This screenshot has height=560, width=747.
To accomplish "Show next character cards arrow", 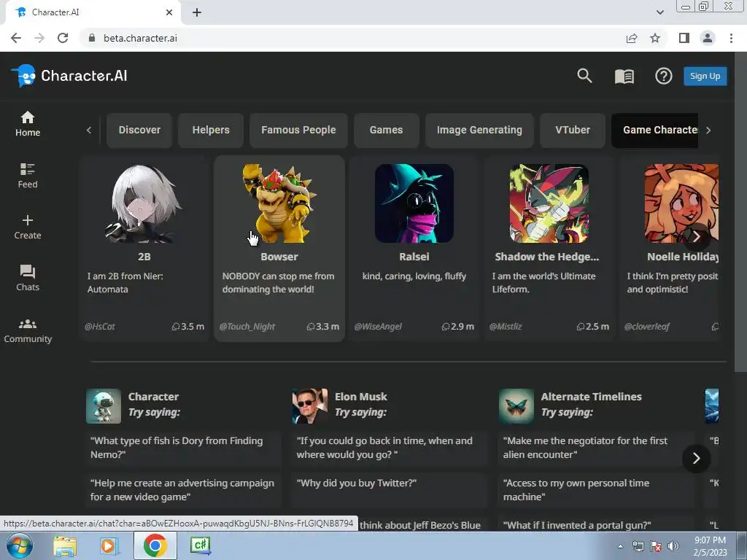I will click(697, 236).
